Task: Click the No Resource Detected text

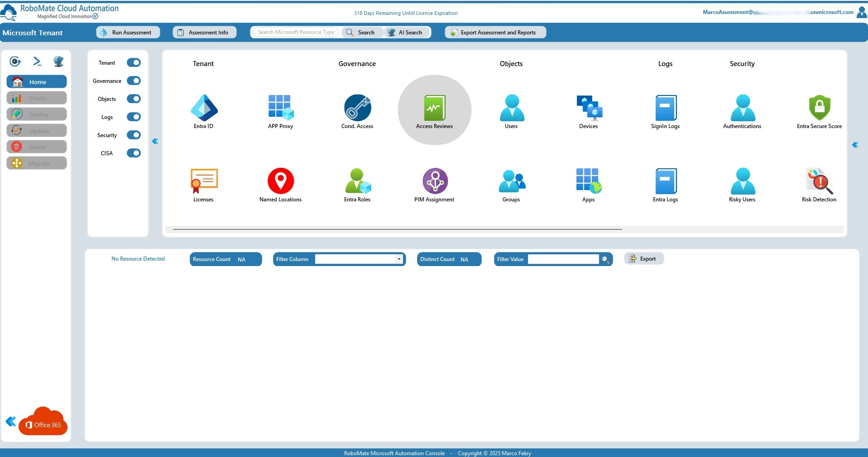Action: pyautogui.click(x=138, y=259)
